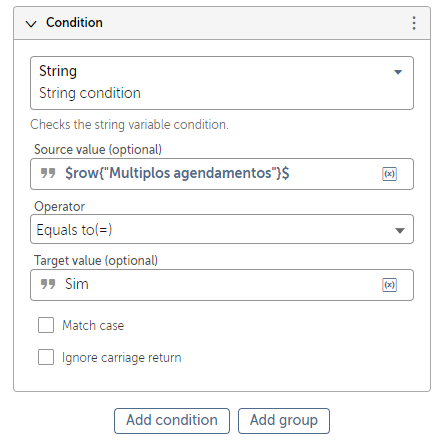Click the $row Multiplos agendamentos expression text
This screenshot has width=442, height=446.
coord(177,173)
